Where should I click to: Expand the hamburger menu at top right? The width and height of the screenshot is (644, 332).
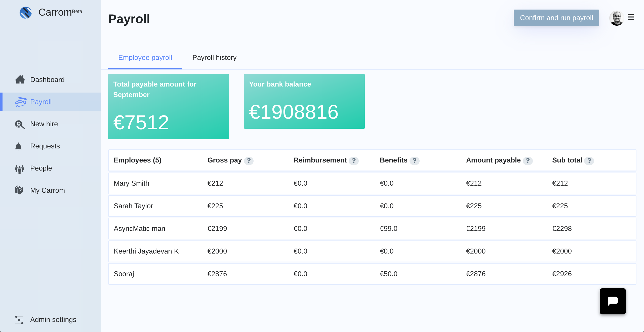tap(631, 17)
